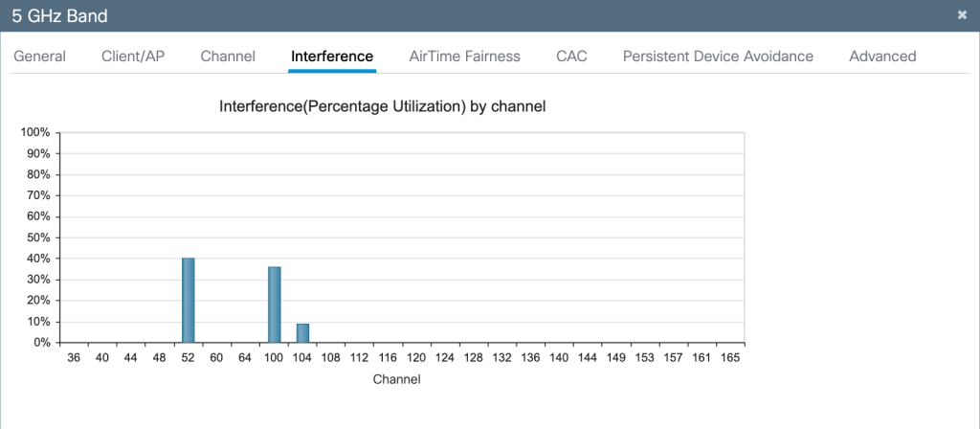Open the Persistent Device Avoidance tab
Screen dimensions: 980x429
[x=718, y=56]
